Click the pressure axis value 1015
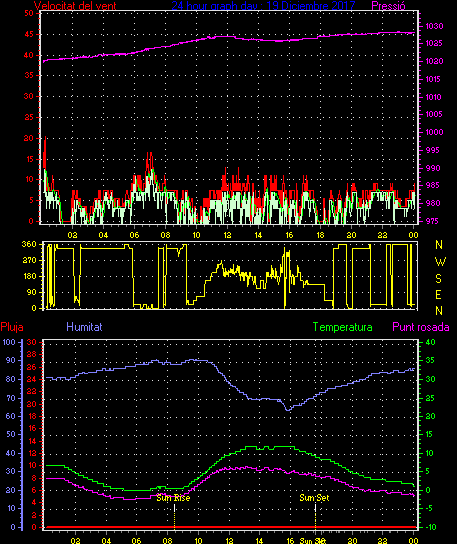This screenshot has width=457, height=544. (x=433, y=79)
